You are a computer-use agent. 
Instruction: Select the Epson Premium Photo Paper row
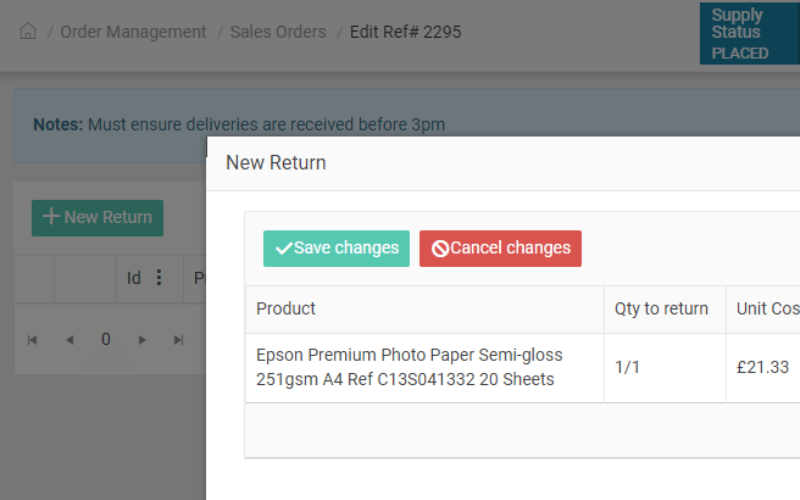522,367
